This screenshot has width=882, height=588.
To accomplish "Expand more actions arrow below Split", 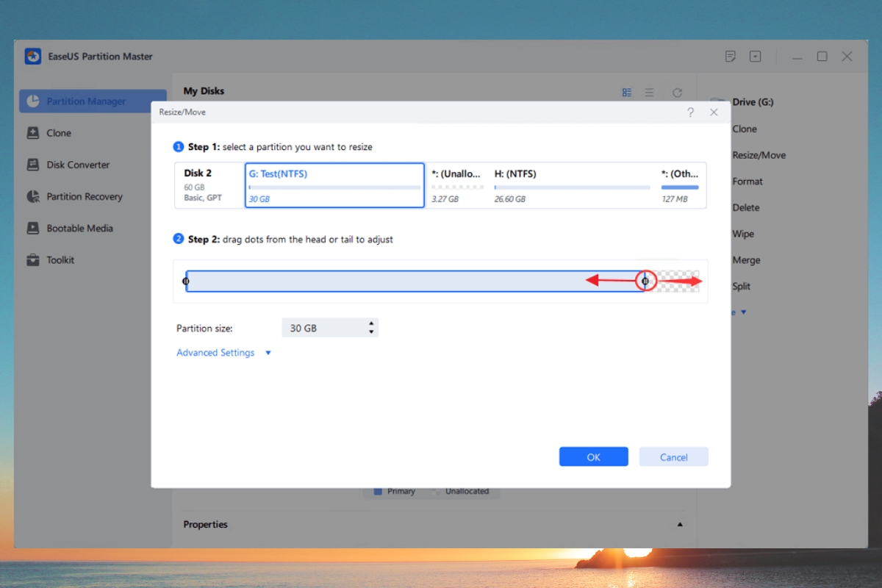I will point(743,312).
